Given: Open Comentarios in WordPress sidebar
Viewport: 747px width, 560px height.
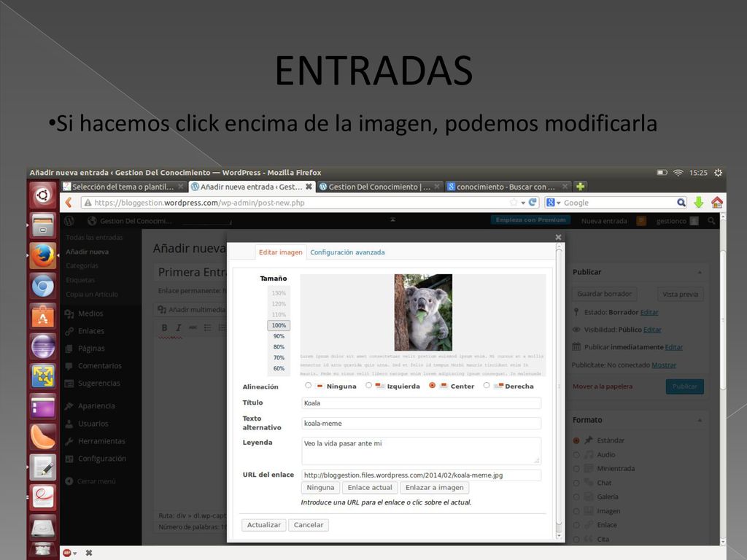Looking at the screenshot, I should 99,366.
